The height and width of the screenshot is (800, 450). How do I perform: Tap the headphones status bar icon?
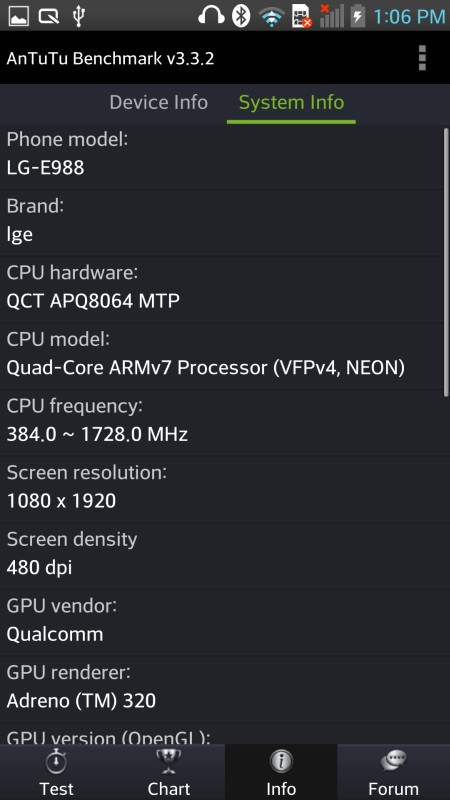pyautogui.click(x=211, y=16)
